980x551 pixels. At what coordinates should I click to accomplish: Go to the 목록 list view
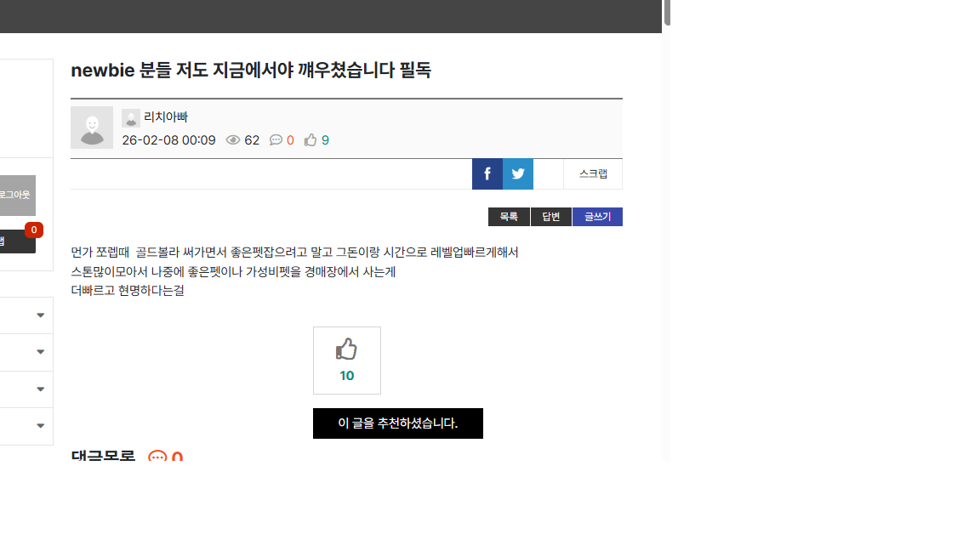[509, 217]
